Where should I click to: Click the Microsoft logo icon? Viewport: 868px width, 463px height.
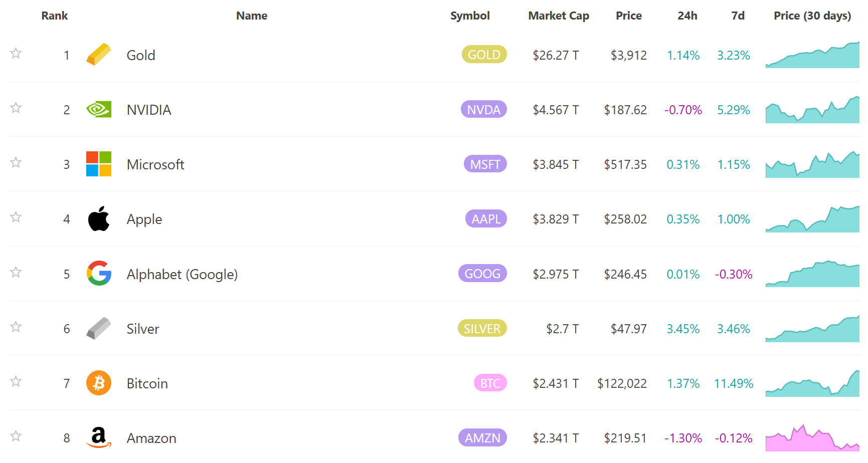(x=99, y=164)
